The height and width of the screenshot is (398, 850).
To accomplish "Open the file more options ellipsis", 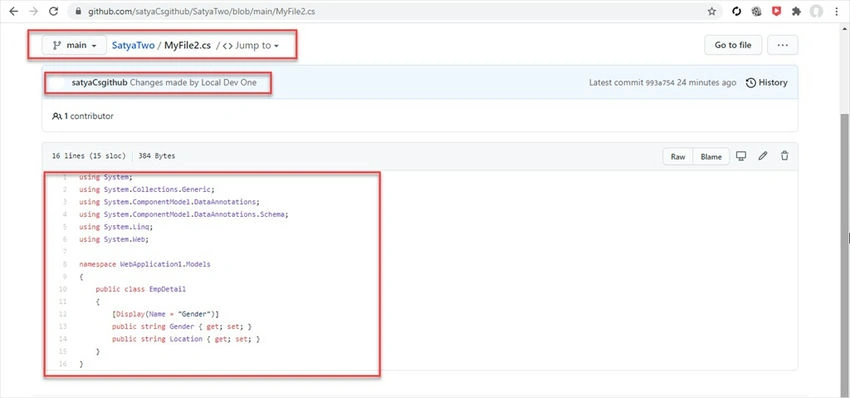I will click(782, 46).
